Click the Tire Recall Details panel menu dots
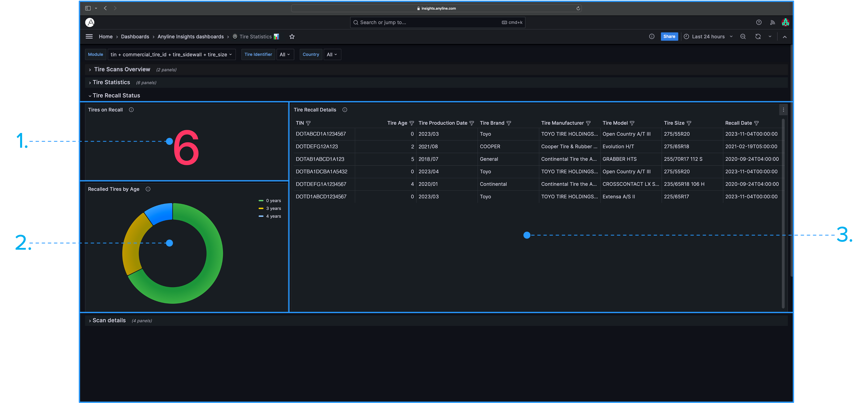Screen dimensions: 868x403 click(x=783, y=110)
